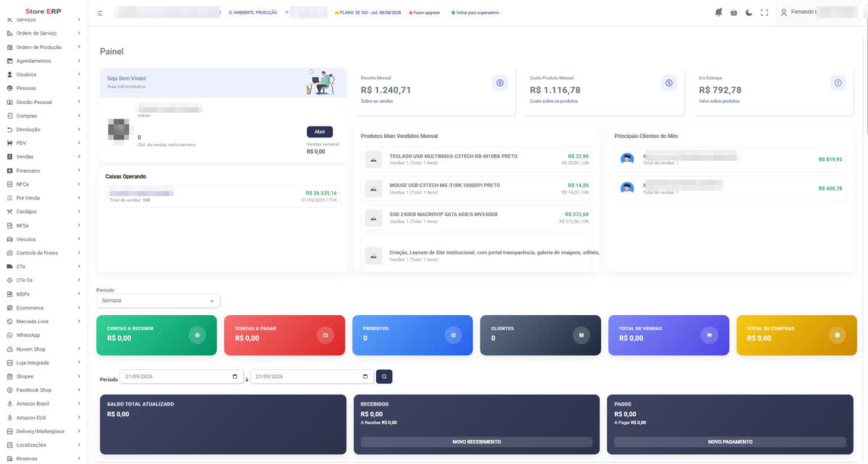This screenshot has width=868, height=464.
Task: Open Pessoas sidebar menu
Action: pyautogui.click(x=43, y=88)
